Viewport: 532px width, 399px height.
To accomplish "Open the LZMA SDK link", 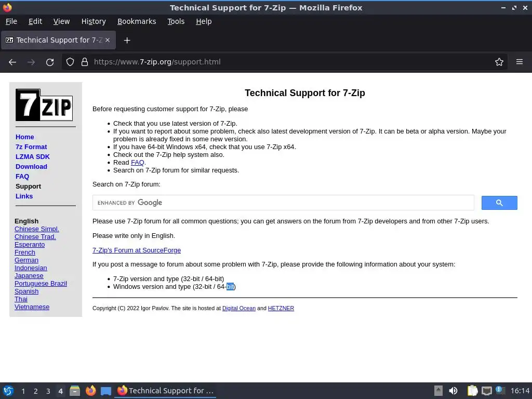I will [x=33, y=157].
